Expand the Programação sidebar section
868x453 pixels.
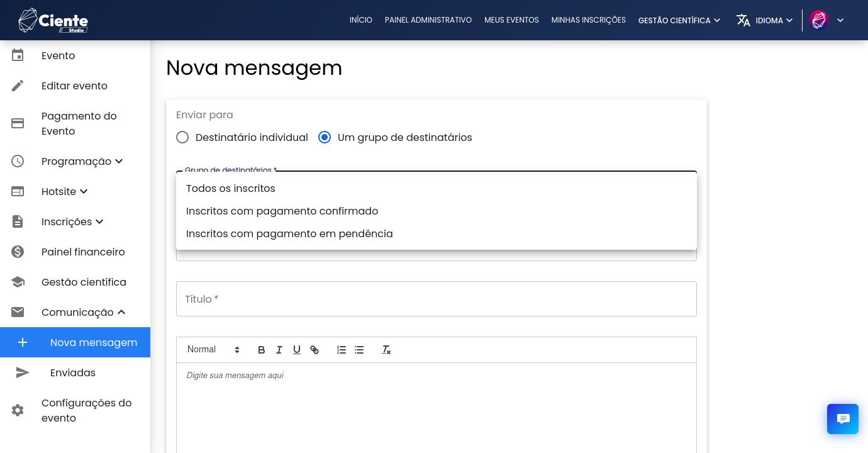click(82, 162)
